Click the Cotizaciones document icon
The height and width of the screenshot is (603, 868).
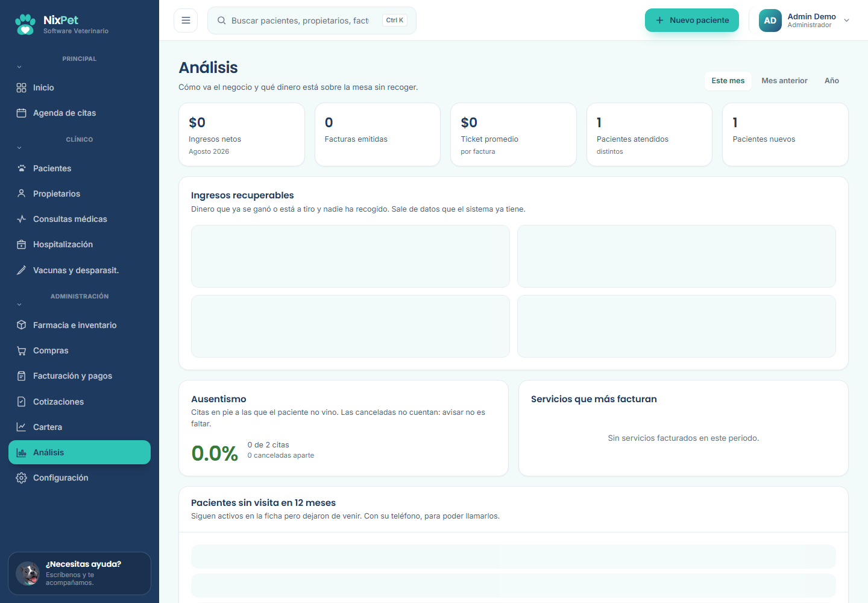pos(21,402)
